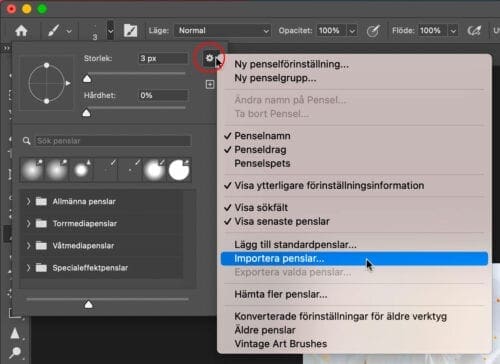
Task: Click the green macOS fullscreen button
Action: [x=42, y=9]
